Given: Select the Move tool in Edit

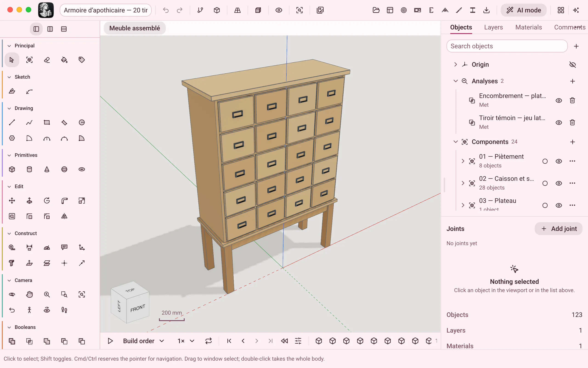Looking at the screenshot, I should click(12, 201).
